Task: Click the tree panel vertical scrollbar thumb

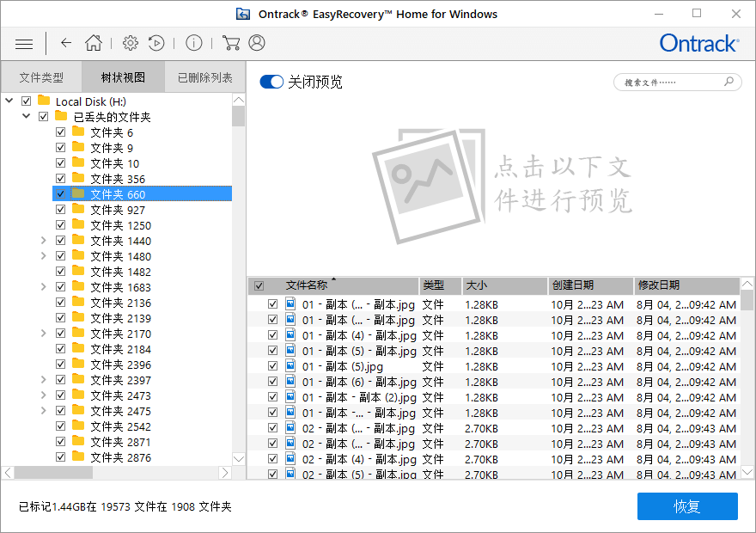Action: (238, 116)
